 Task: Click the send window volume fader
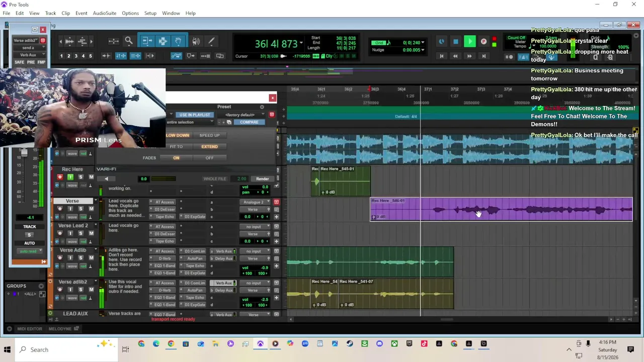click(x=23, y=152)
